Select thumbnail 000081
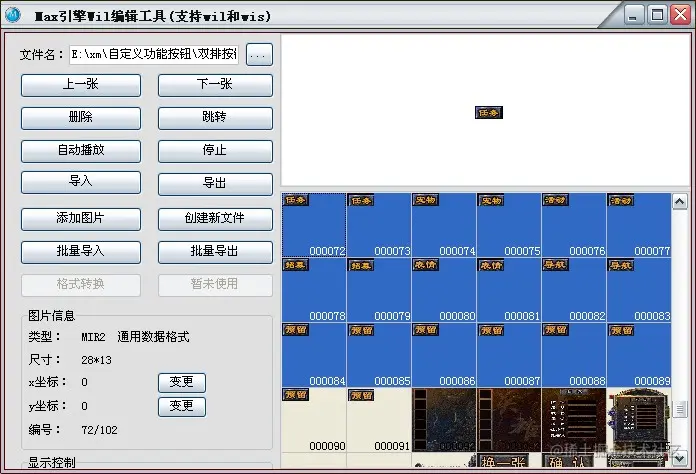This screenshot has height=474, width=696. (x=509, y=290)
